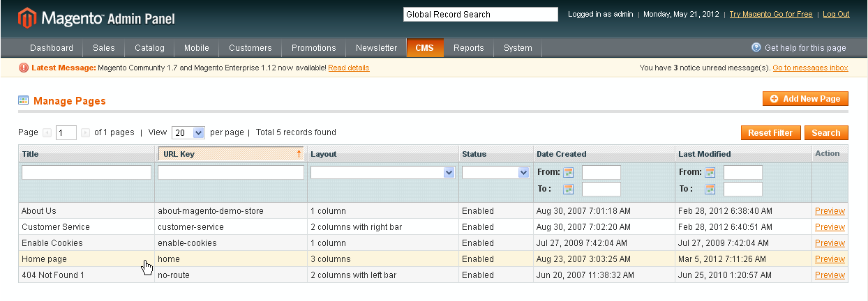The height and width of the screenshot is (301, 868).
Task: Click the Log Out link
Action: click(836, 14)
